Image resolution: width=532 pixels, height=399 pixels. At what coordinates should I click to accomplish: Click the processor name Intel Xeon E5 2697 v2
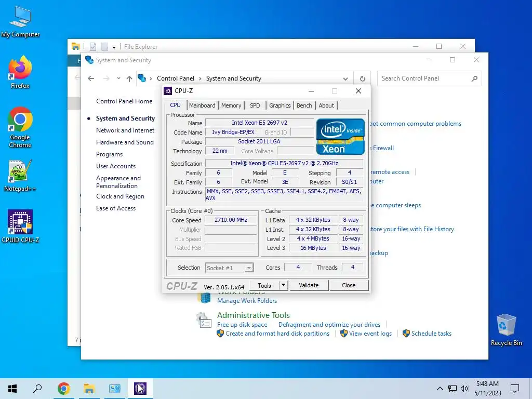260,123
